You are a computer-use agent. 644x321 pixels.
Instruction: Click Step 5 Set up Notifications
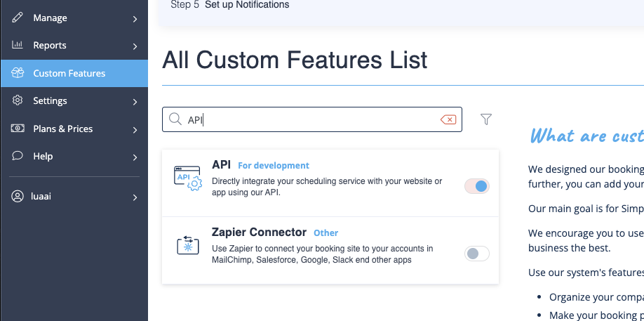click(229, 5)
